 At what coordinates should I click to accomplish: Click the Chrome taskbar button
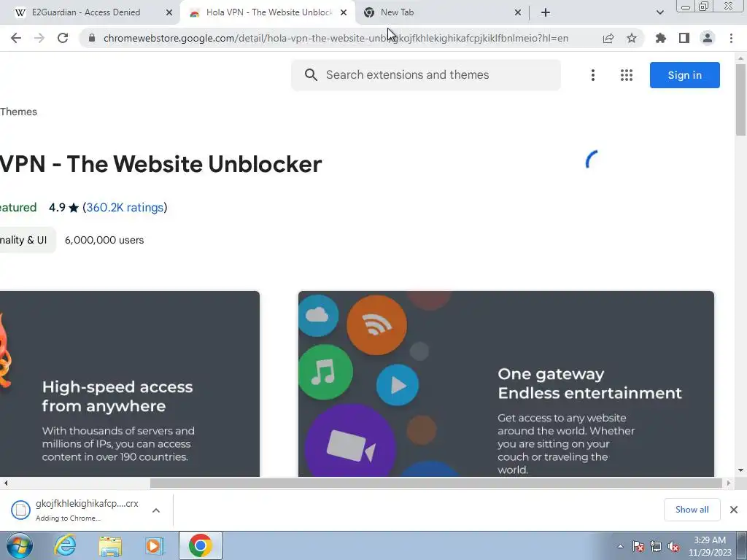point(201,545)
